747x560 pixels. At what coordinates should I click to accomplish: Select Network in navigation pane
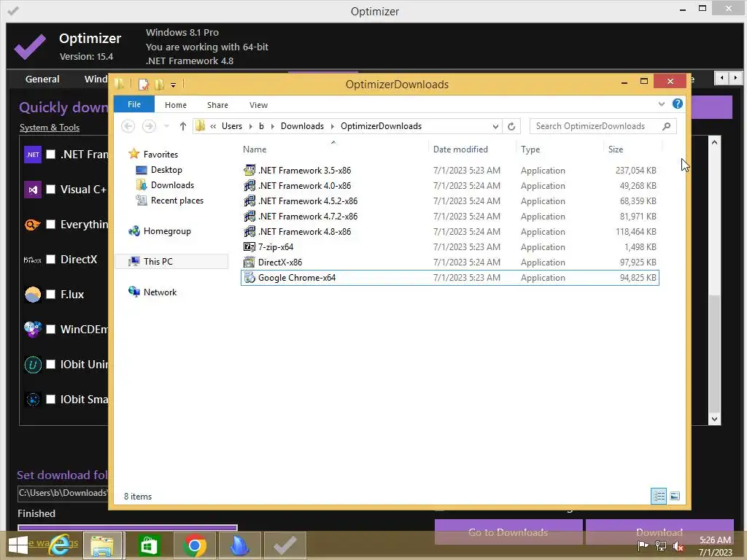tap(160, 292)
